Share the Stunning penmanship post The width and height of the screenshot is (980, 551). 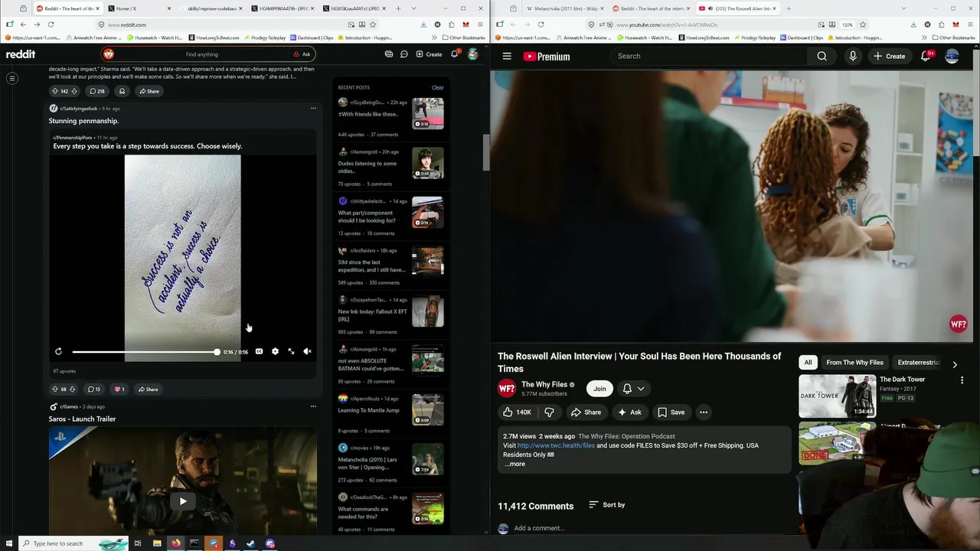(x=149, y=389)
